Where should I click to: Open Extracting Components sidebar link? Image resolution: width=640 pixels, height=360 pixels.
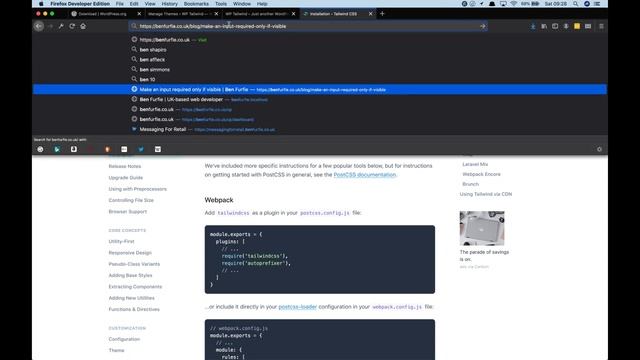[x=135, y=287]
